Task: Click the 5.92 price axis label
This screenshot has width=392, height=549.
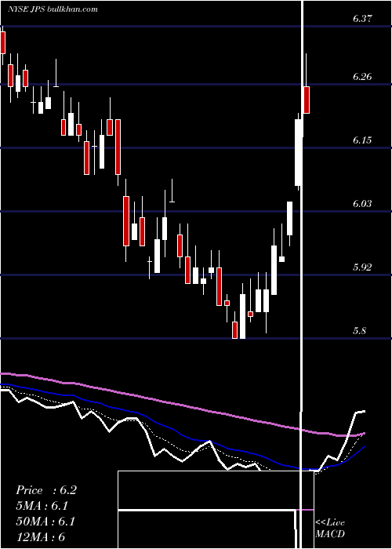Action: tap(362, 267)
